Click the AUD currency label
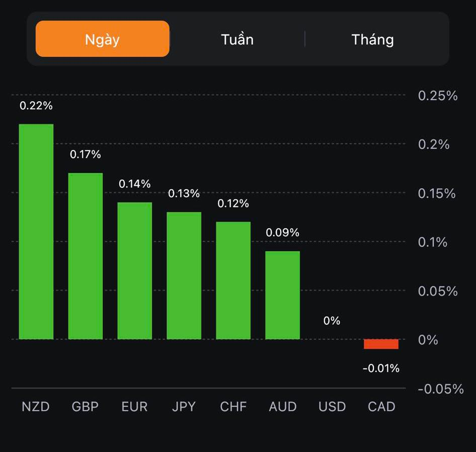 283,407
